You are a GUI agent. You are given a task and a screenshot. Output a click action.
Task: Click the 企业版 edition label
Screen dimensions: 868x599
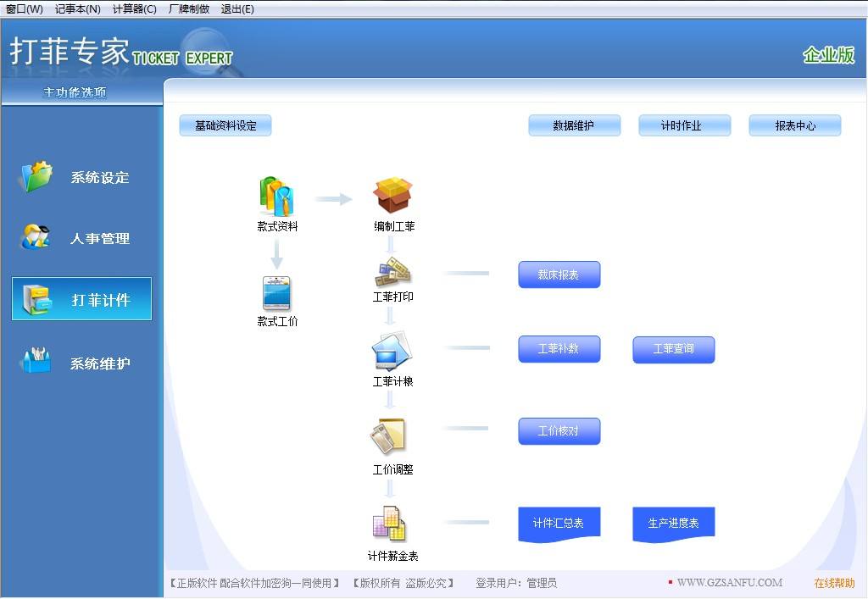(x=829, y=55)
